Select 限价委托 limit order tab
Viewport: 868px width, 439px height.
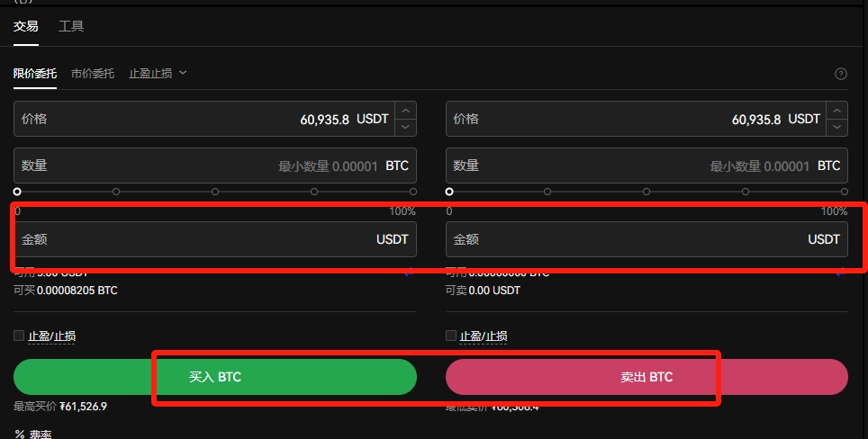pyautogui.click(x=35, y=73)
